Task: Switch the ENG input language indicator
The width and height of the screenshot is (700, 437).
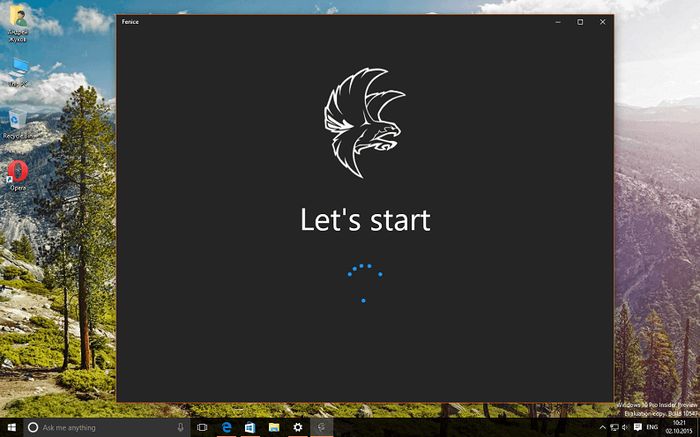Action: coord(652,427)
